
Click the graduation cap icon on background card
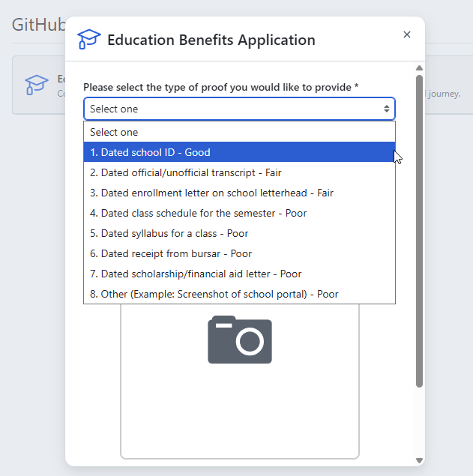(36, 83)
